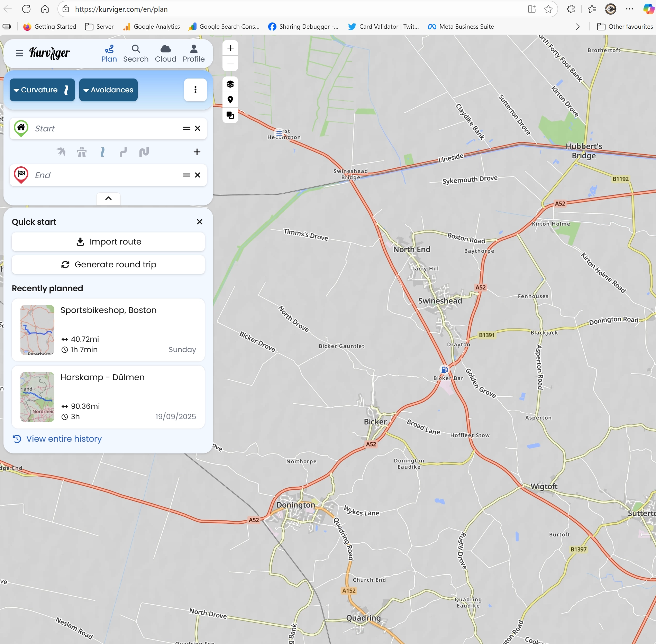Open the Search tab
656x644 pixels.
(x=136, y=54)
